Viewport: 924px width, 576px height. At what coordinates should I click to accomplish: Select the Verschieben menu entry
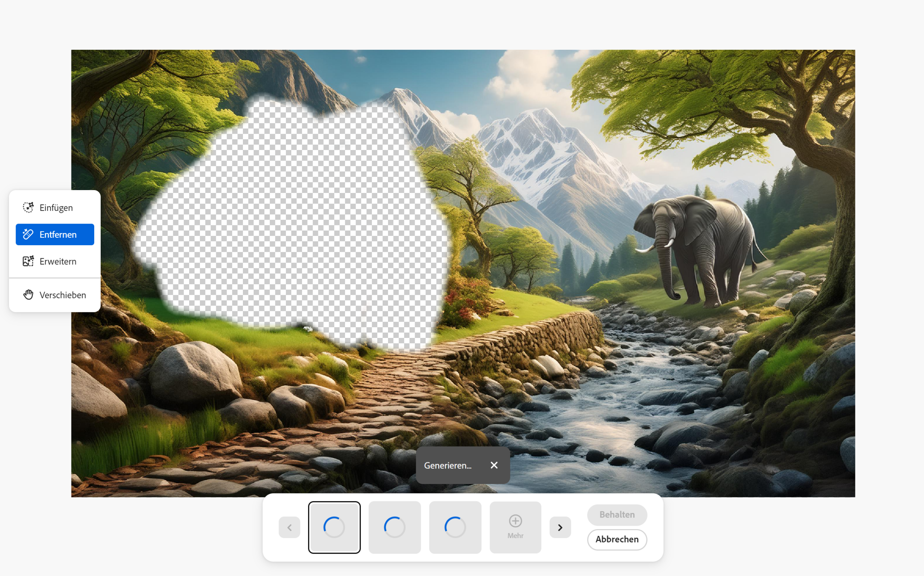tap(62, 295)
